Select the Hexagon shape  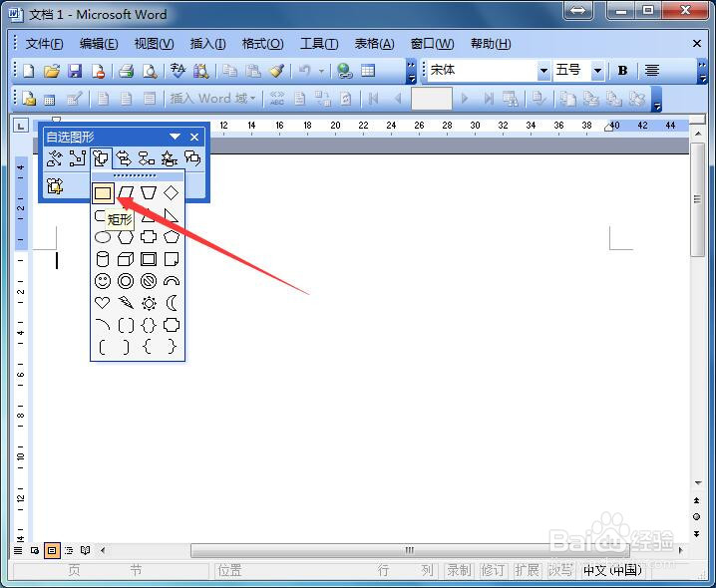click(x=126, y=237)
